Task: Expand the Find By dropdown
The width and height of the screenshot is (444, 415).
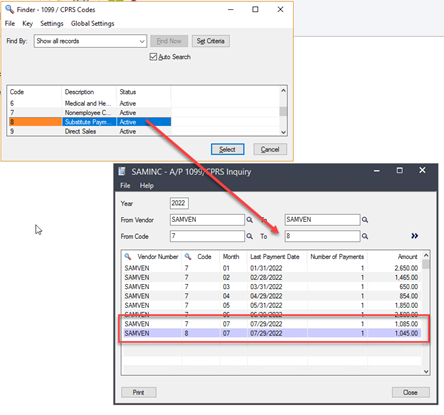Action: point(142,41)
